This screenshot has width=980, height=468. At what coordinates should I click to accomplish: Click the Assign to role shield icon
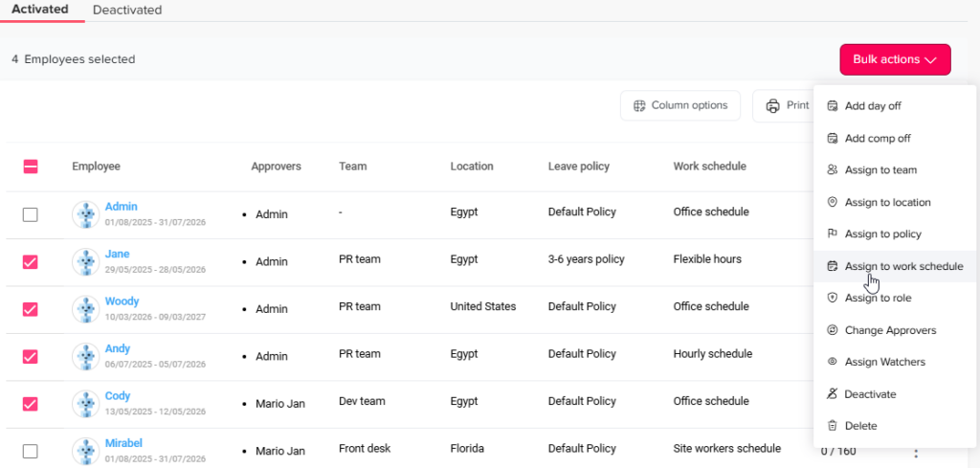[x=832, y=298]
